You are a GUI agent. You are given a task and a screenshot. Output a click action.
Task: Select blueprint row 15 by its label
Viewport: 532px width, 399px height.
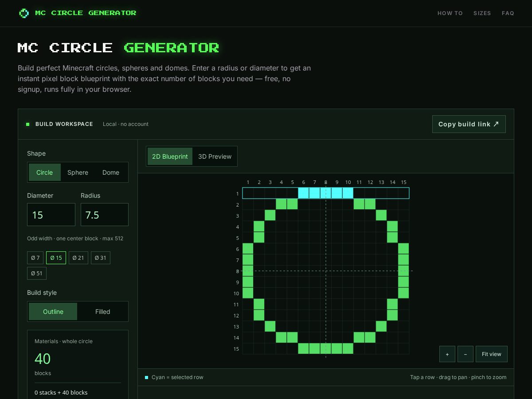pos(236,349)
